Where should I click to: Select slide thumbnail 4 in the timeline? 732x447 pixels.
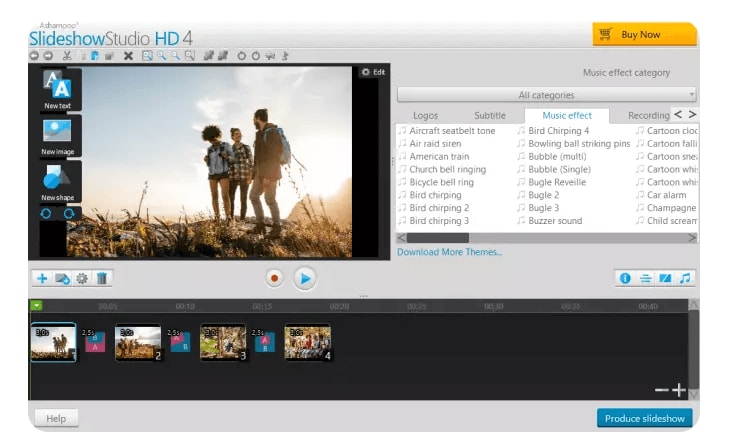[308, 342]
